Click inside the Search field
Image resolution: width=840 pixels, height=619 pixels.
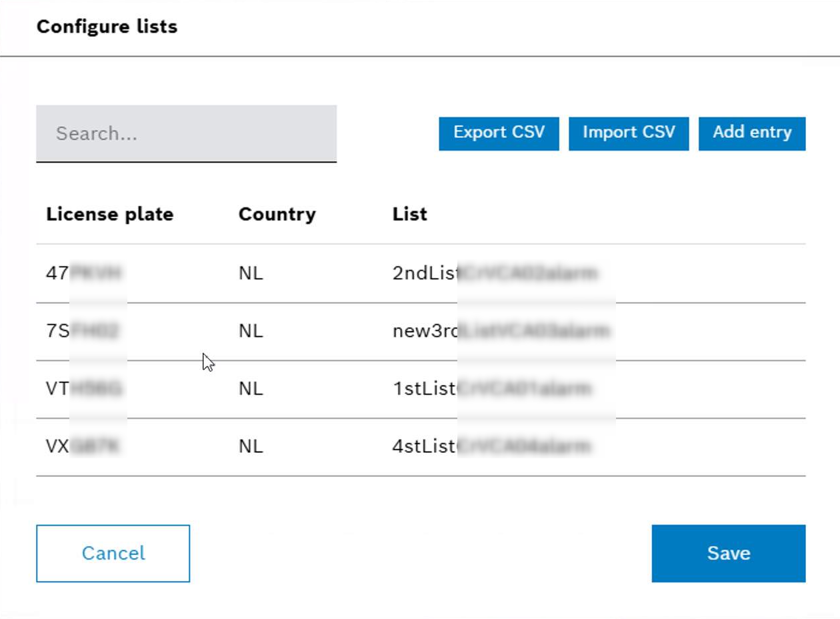187,133
